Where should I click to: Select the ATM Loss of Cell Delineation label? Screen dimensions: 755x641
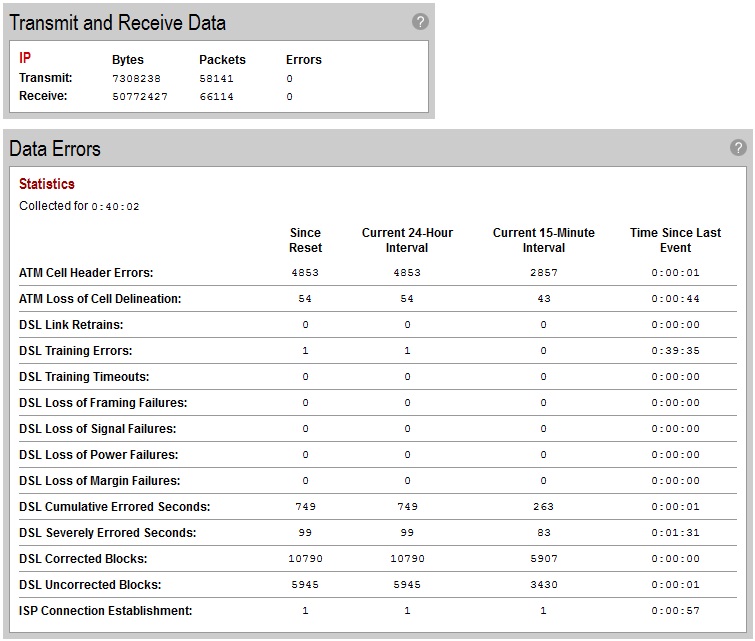point(100,299)
